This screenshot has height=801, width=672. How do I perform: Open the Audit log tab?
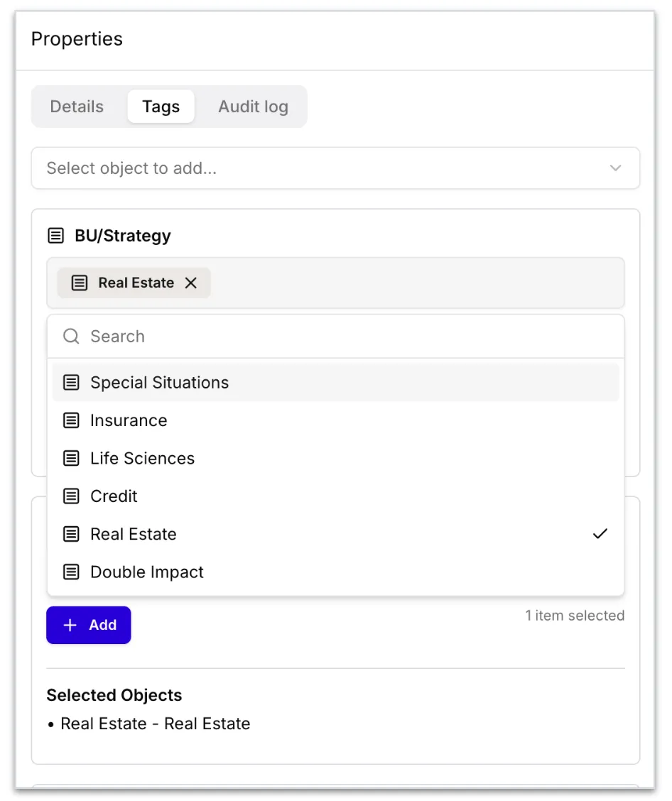point(254,107)
